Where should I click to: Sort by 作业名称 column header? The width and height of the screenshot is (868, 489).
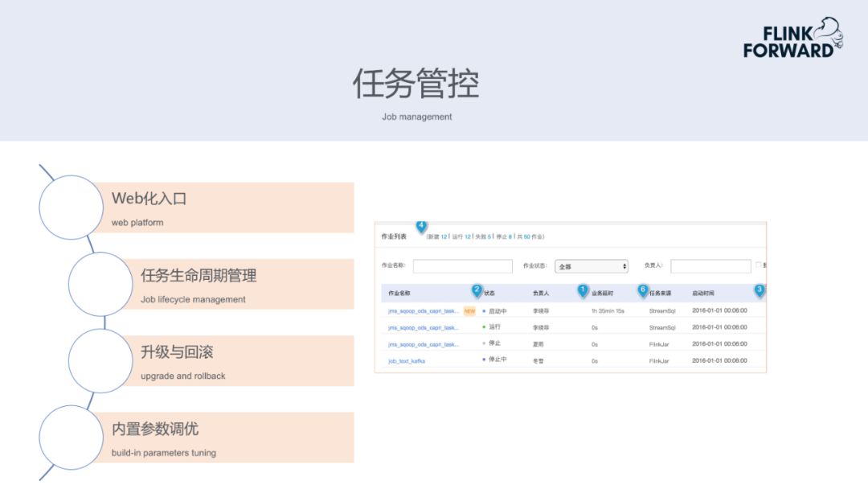click(x=399, y=293)
